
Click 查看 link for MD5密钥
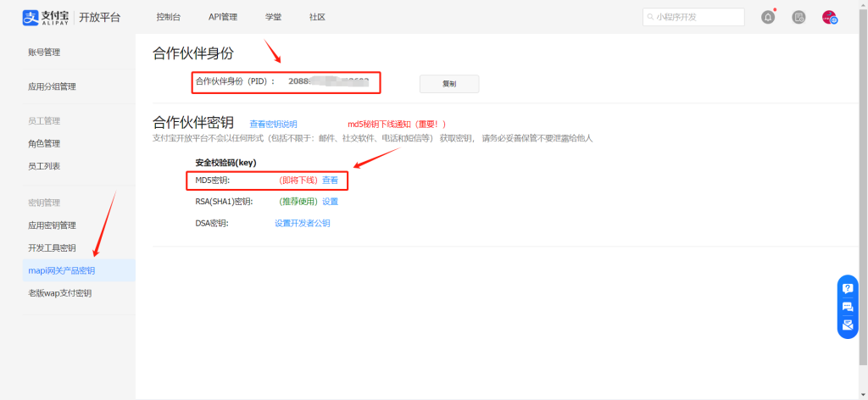coord(330,180)
